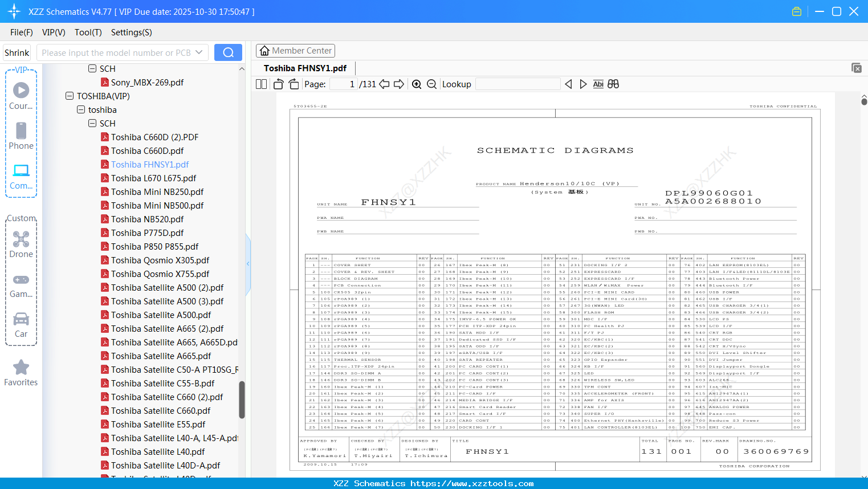Click the binoculars search icon
The width and height of the screenshot is (868, 489).
[613, 84]
